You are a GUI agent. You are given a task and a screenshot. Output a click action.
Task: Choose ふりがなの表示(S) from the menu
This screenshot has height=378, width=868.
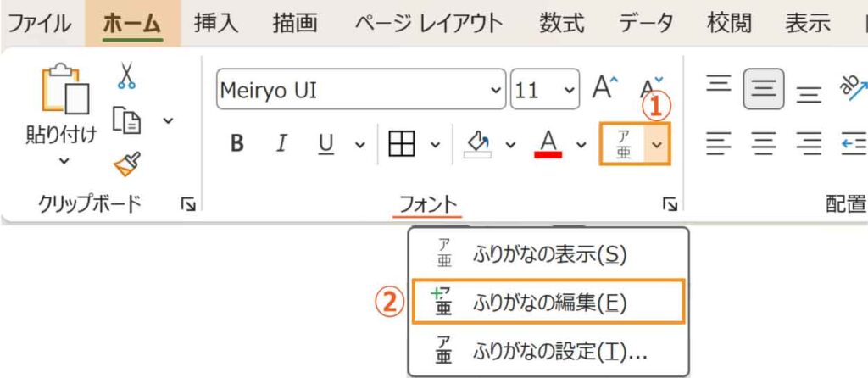[x=548, y=254]
